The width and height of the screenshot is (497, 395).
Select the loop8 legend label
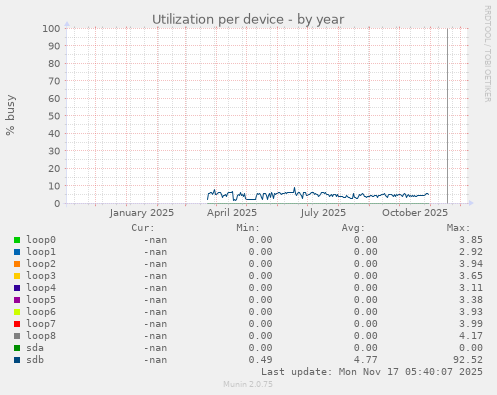pos(41,336)
